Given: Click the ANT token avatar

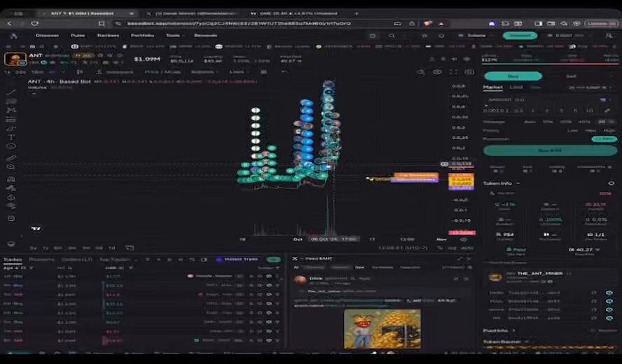Looking at the screenshot, I should click(15, 59).
